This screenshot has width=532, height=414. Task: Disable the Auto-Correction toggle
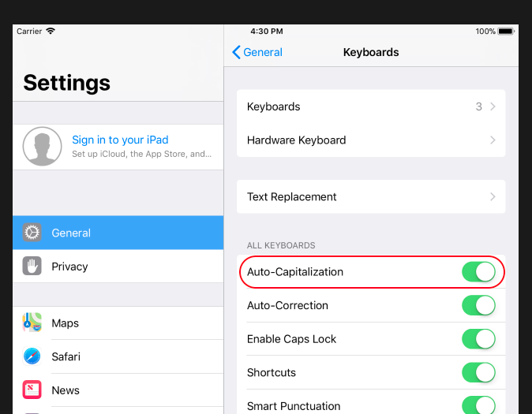tap(478, 305)
